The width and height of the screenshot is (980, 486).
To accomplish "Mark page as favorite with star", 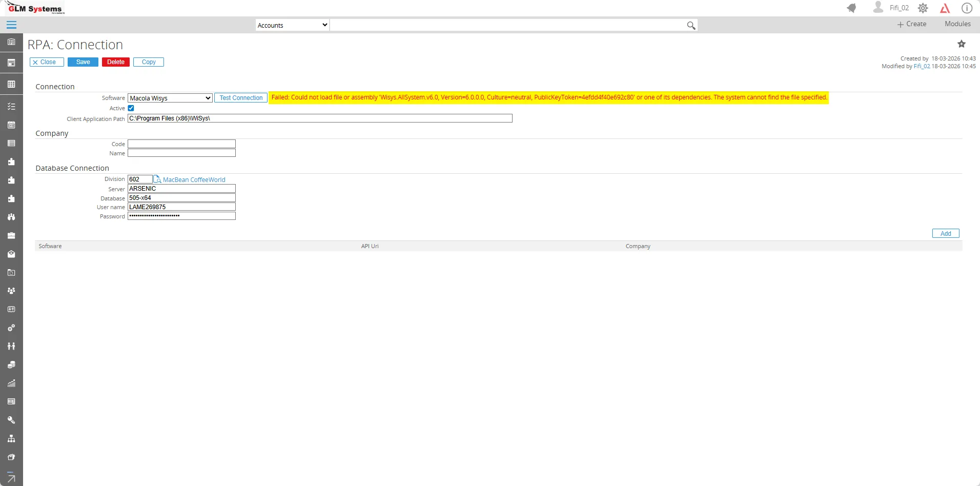I will tap(962, 44).
